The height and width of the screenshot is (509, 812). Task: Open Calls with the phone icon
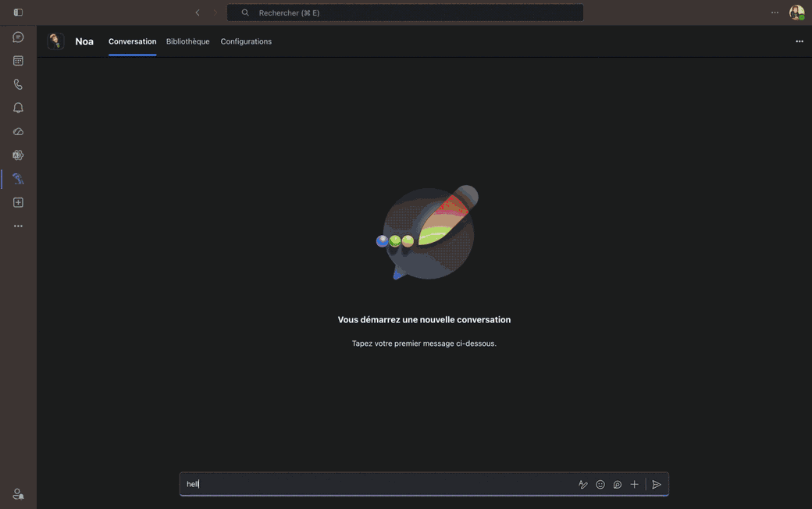[18, 84]
